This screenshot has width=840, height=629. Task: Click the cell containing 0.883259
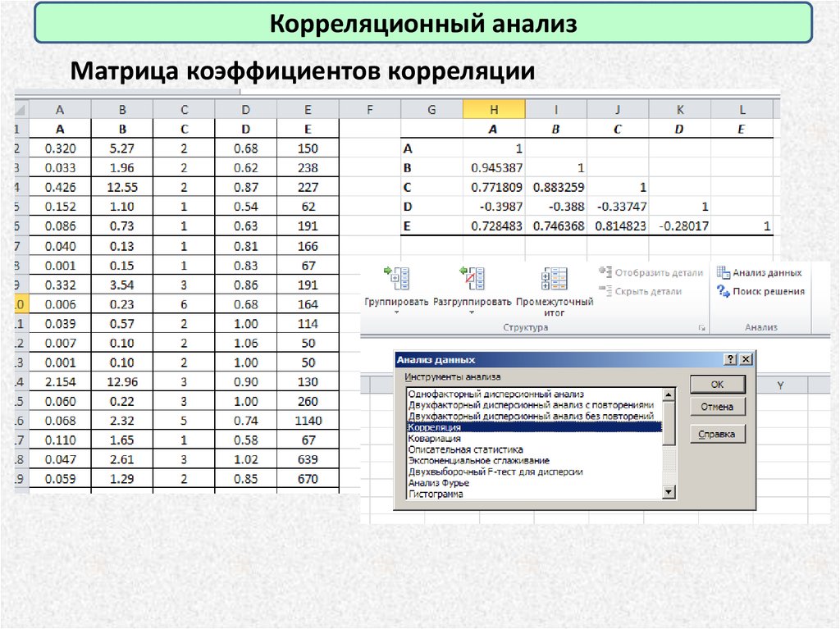[556, 187]
